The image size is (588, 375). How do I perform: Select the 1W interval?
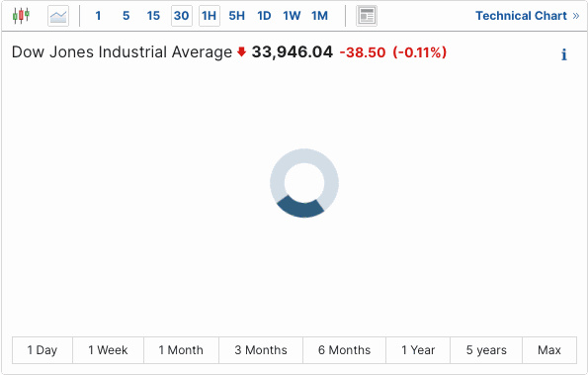pyautogui.click(x=292, y=16)
